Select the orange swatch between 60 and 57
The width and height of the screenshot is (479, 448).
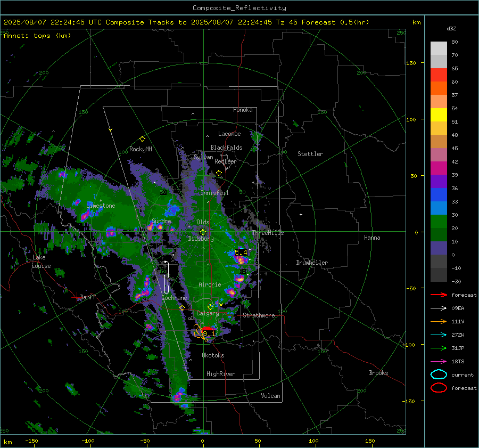[439, 88]
